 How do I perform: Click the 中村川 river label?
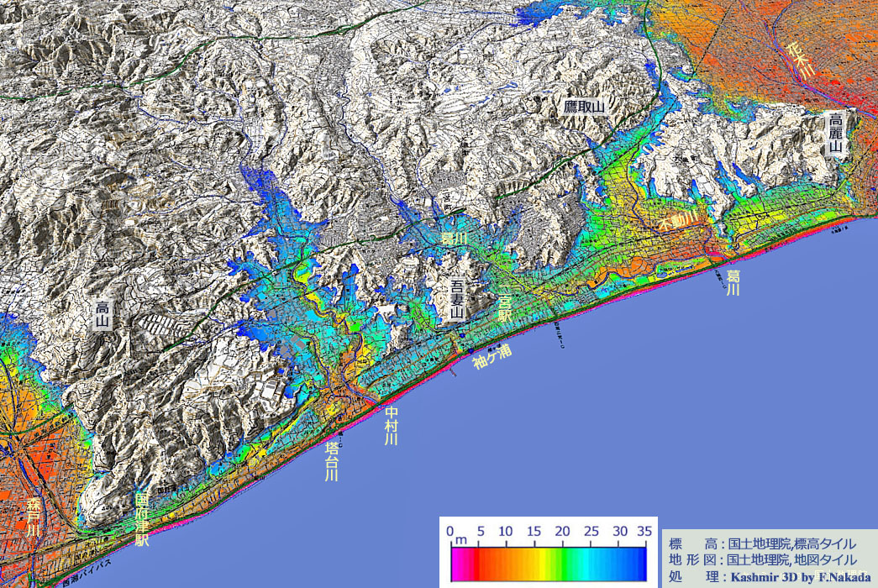coord(391,426)
